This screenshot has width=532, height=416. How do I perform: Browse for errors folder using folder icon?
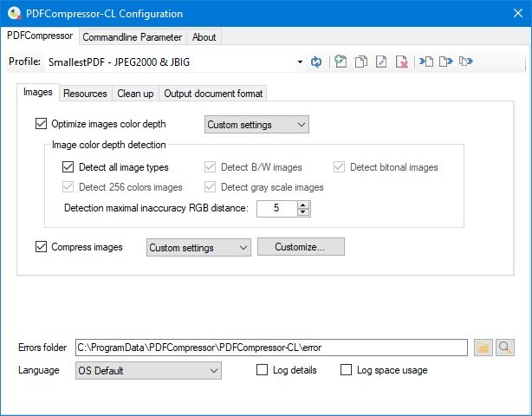point(483,348)
